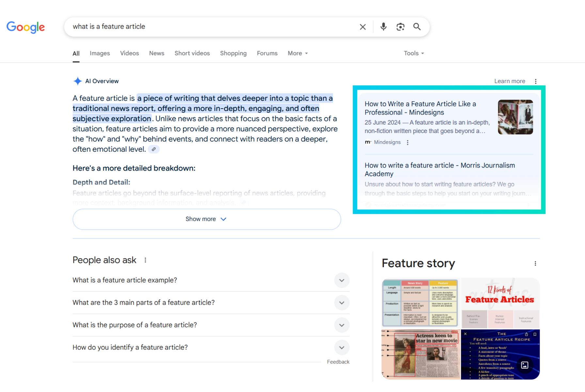The height and width of the screenshot is (392, 585).
Task: Open Feature story panel three-dot menu
Action: tap(535, 264)
